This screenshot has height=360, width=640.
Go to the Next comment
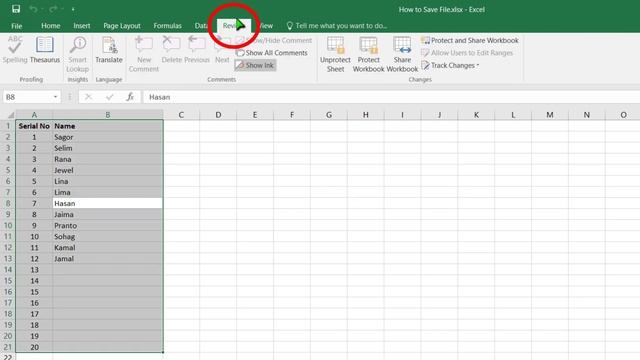coord(222,50)
